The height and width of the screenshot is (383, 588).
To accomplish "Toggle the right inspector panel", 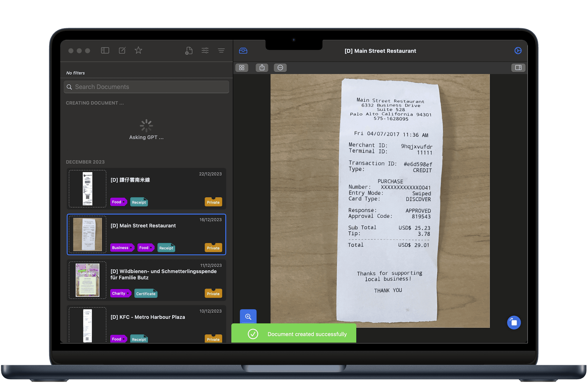I will (x=518, y=68).
